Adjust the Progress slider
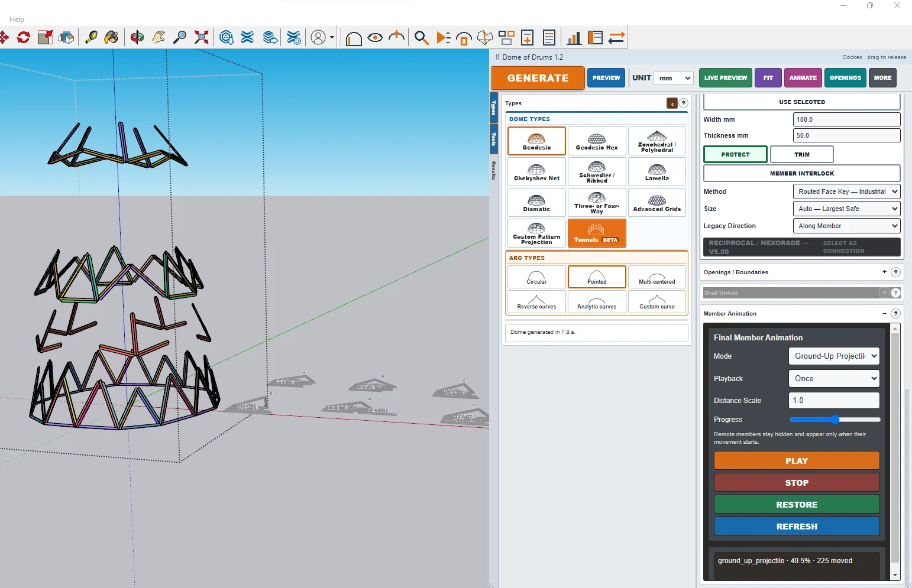 coord(835,420)
